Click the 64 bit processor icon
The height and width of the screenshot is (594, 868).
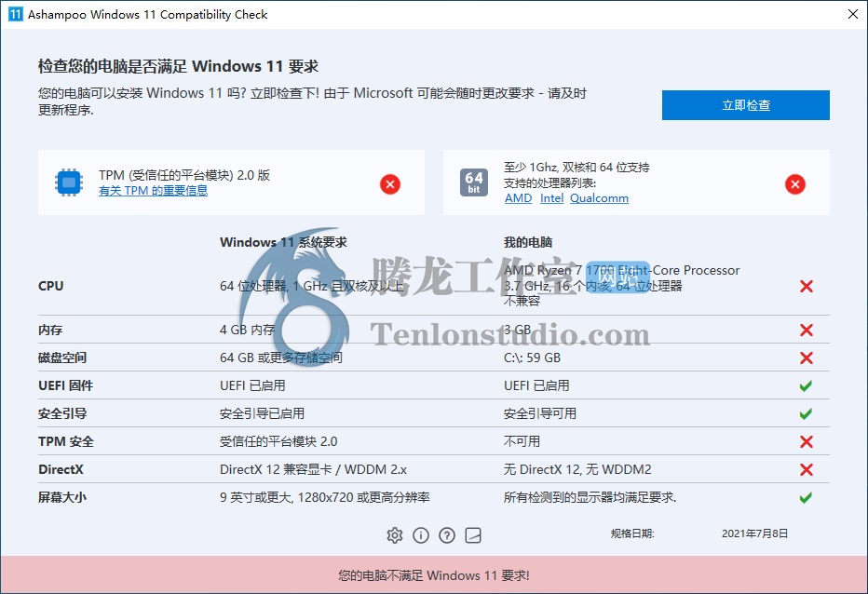point(474,182)
